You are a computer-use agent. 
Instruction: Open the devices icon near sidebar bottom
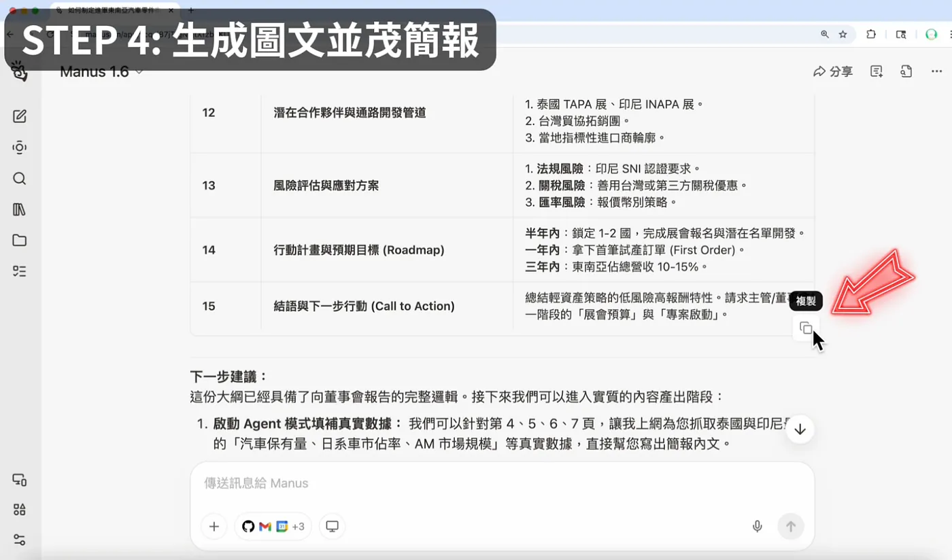click(20, 480)
